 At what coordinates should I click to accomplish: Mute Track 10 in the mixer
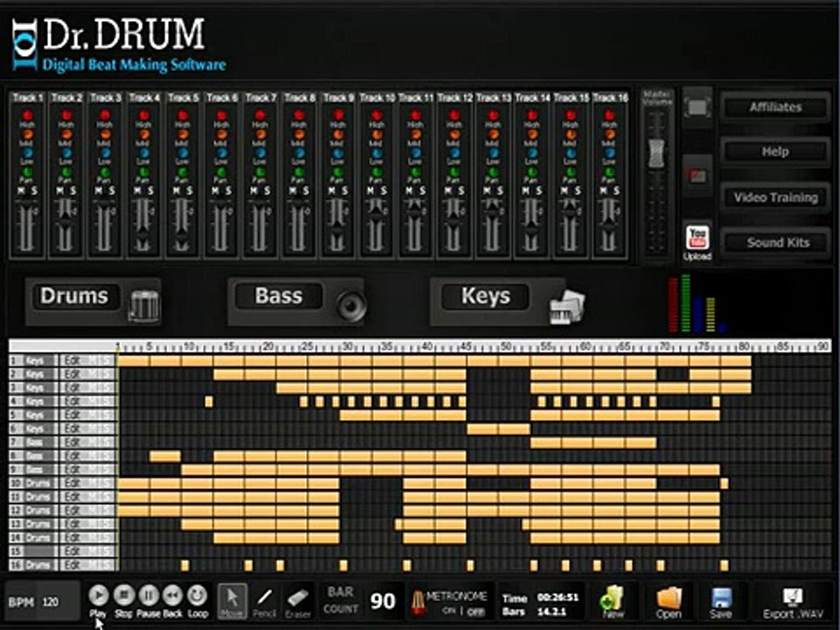coord(371,192)
